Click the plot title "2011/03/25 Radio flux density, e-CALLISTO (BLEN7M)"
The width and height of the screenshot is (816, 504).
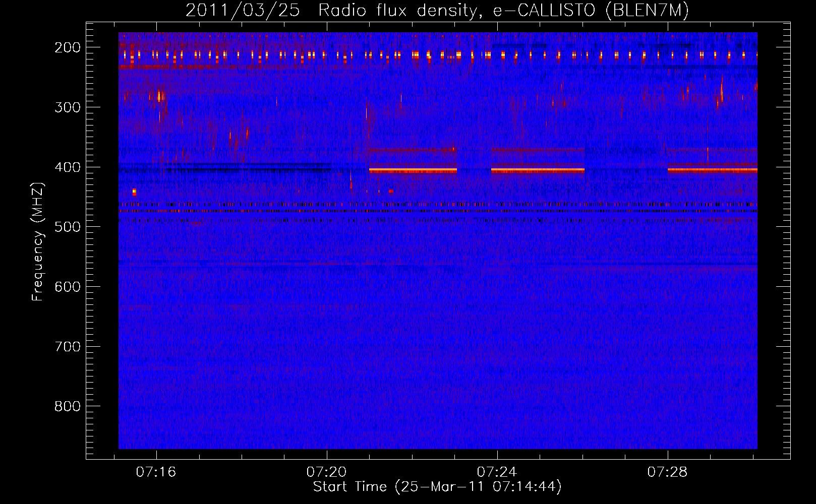tap(437, 11)
